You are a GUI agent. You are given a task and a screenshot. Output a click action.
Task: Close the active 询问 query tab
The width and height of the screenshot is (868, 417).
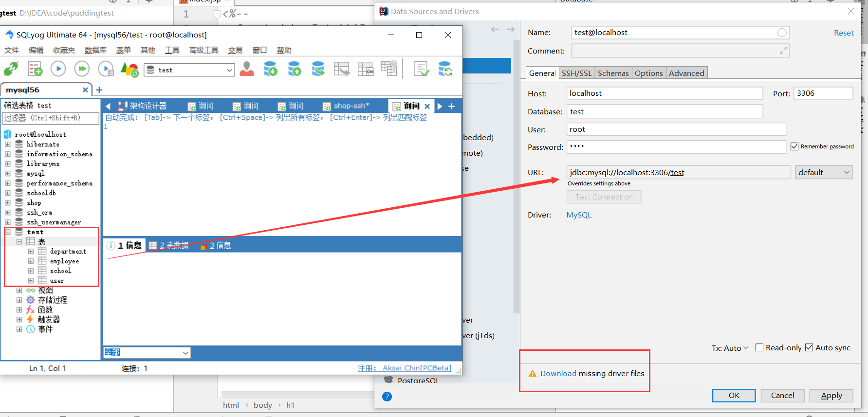427,106
